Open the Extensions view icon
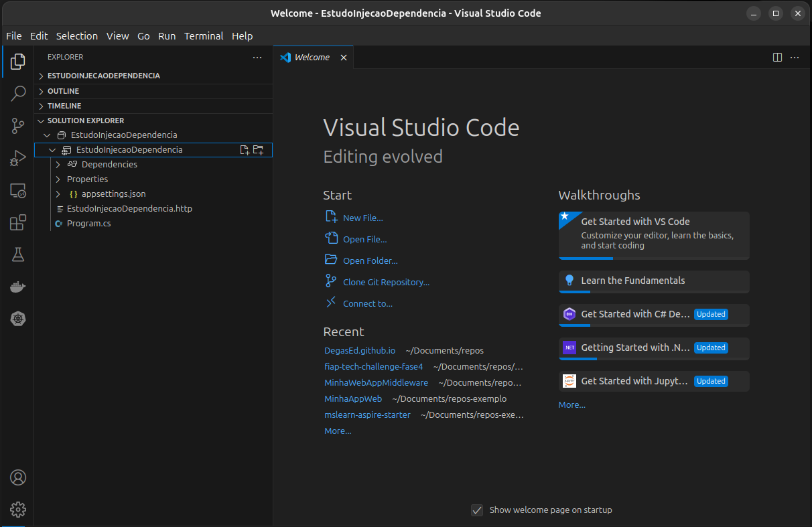812x527 pixels. pyautogui.click(x=18, y=222)
